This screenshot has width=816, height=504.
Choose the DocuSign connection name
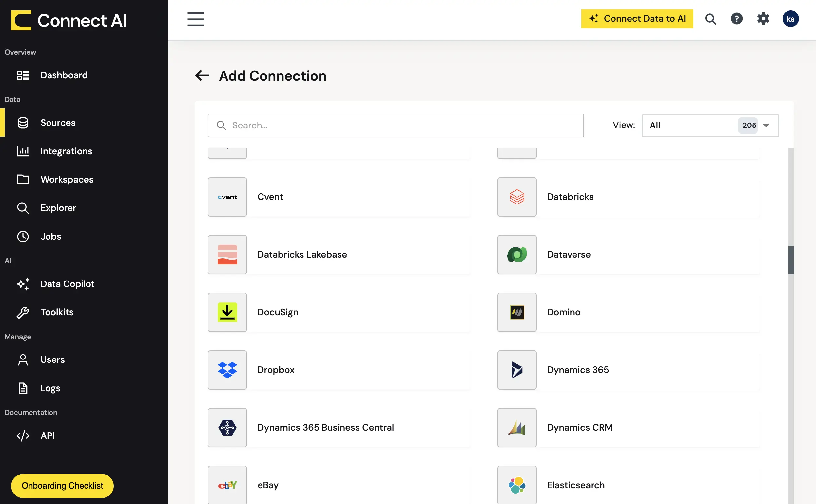pos(278,312)
